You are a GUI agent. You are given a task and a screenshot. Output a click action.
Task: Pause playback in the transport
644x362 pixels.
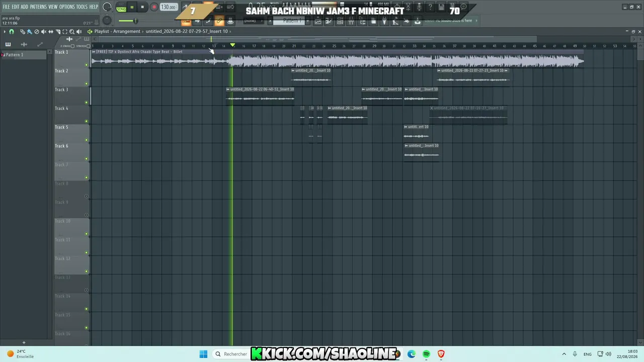pyautogui.click(x=132, y=7)
